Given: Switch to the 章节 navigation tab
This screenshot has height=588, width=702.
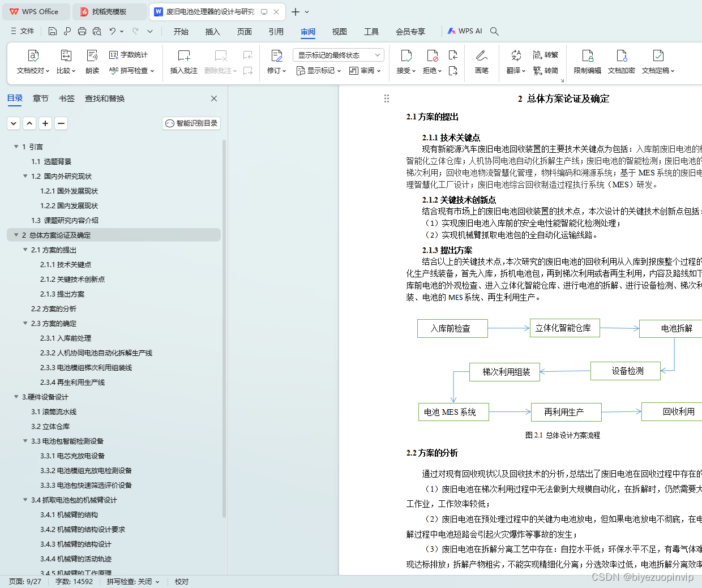Looking at the screenshot, I should coord(41,98).
